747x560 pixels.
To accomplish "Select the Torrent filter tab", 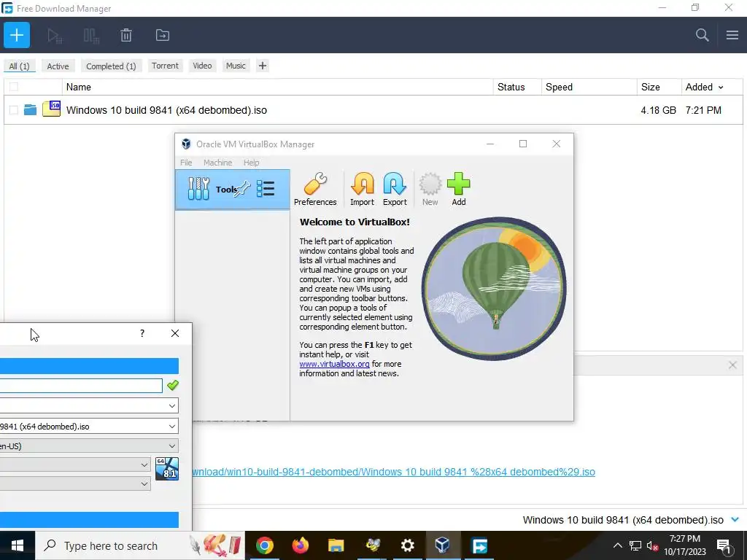I will click(x=165, y=66).
